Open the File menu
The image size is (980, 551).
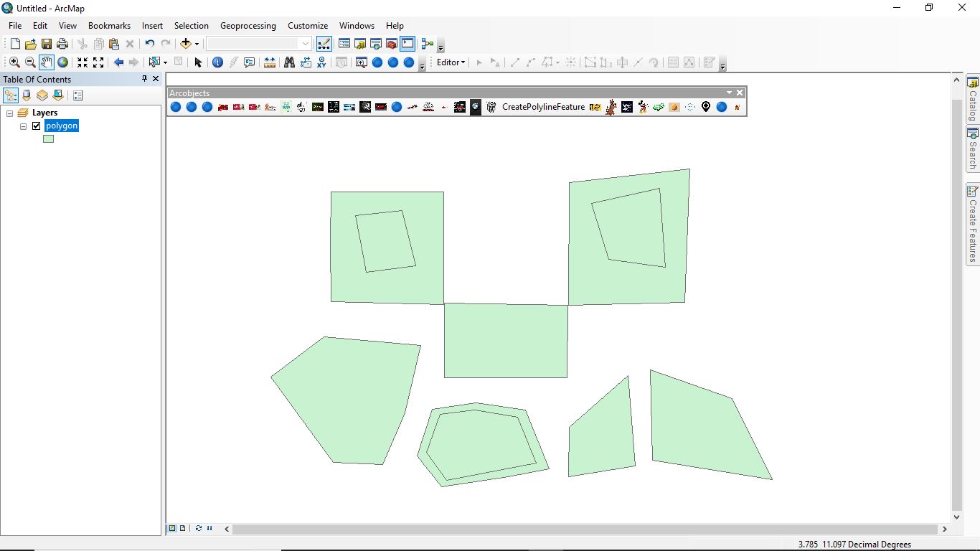(15, 25)
